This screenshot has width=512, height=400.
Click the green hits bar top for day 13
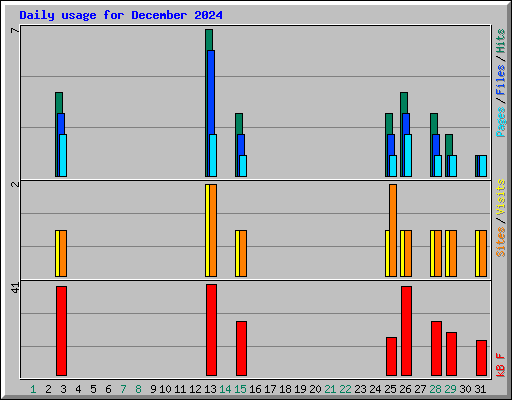click(209, 39)
